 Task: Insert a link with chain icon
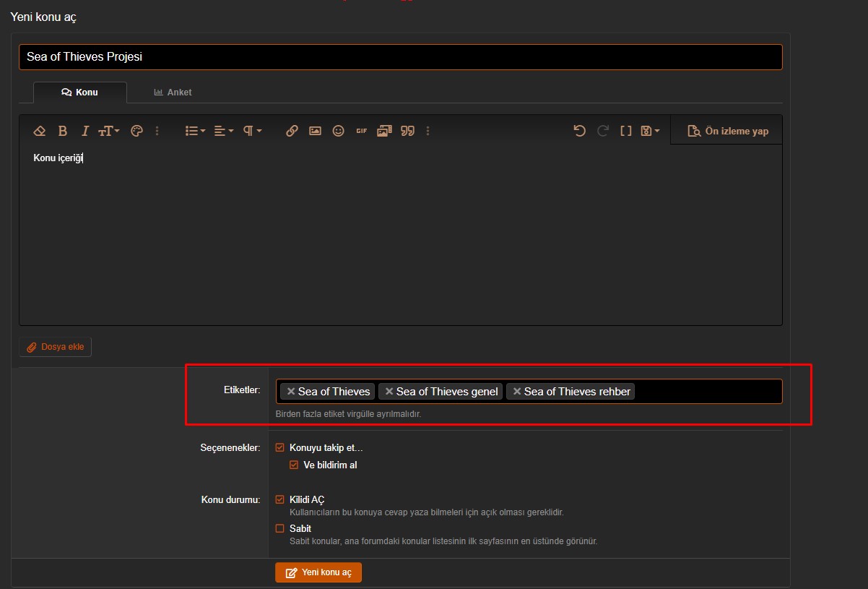(292, 131)
